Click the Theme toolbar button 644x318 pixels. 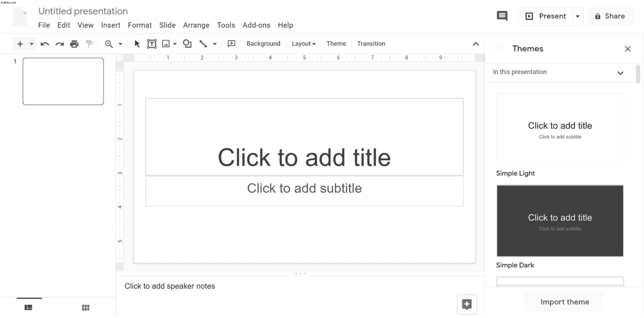pyautogui.click(x=336, y=44)
